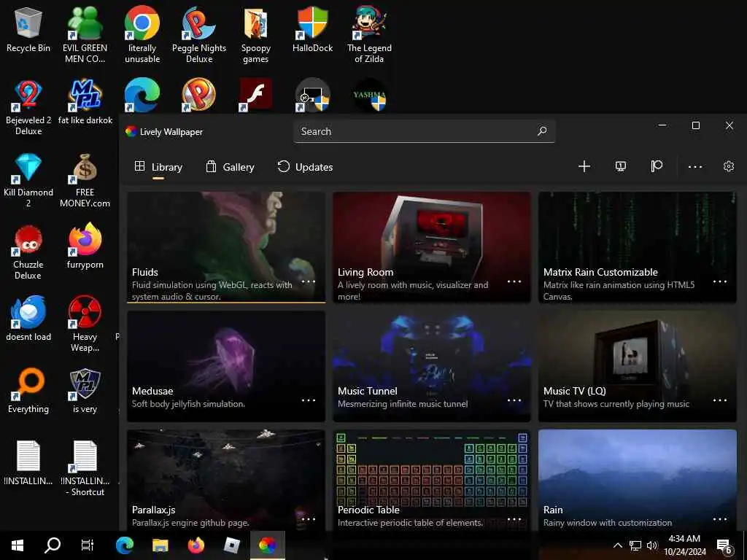Screen dimensions: 747x560
Task: Select the Music TV (LQ) thumbnail
Action: click(638, 366)
